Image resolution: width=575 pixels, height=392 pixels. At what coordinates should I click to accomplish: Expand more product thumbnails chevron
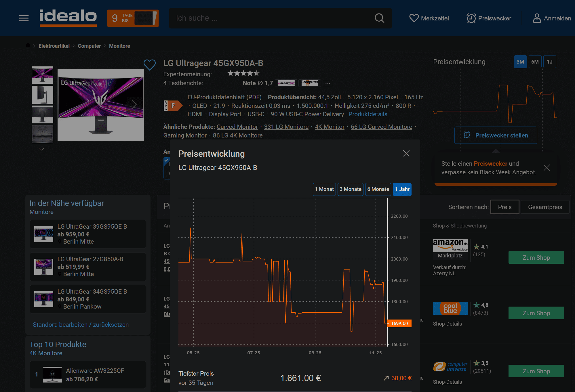pyautogui.click(x=42, y=149)
